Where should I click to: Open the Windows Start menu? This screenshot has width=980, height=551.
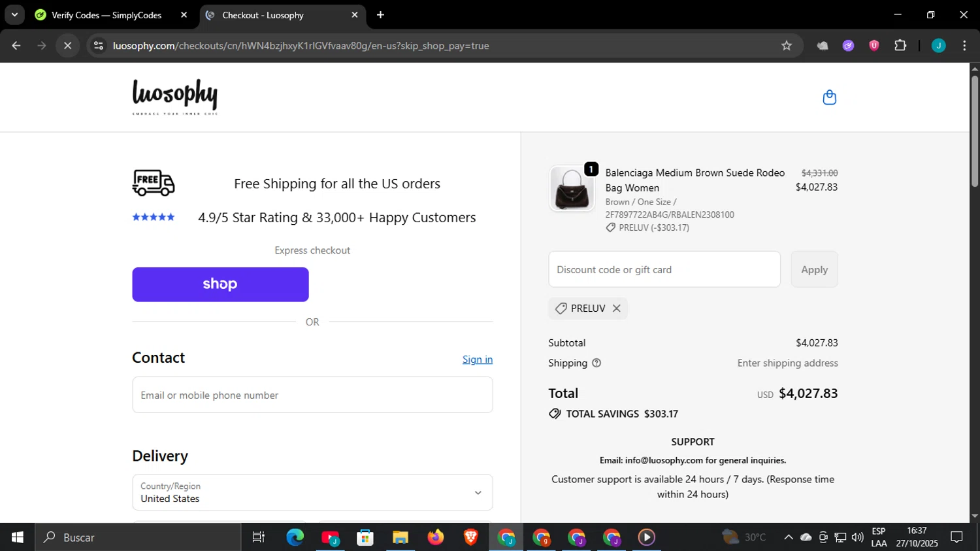pos(18,537)
